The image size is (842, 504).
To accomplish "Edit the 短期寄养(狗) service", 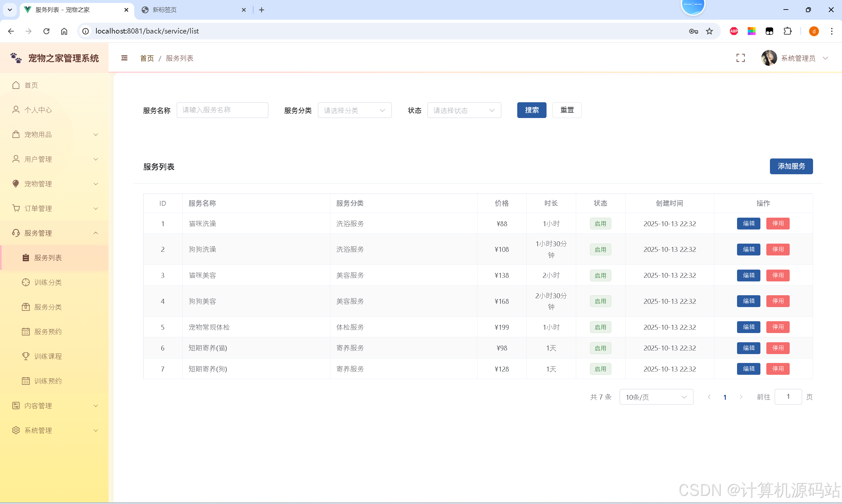I will (748, 369).
